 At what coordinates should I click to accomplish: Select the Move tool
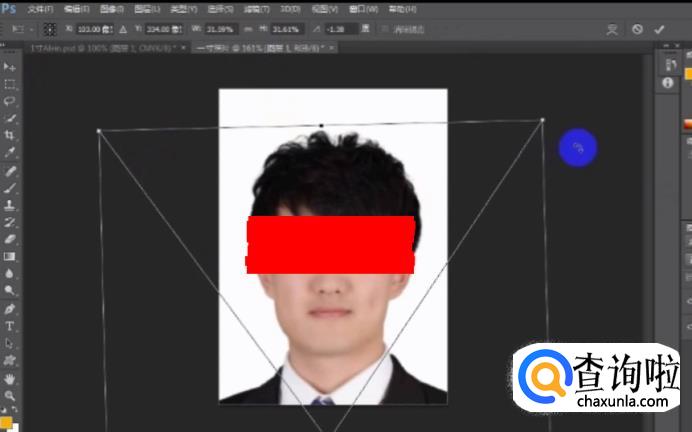[10, 66]
